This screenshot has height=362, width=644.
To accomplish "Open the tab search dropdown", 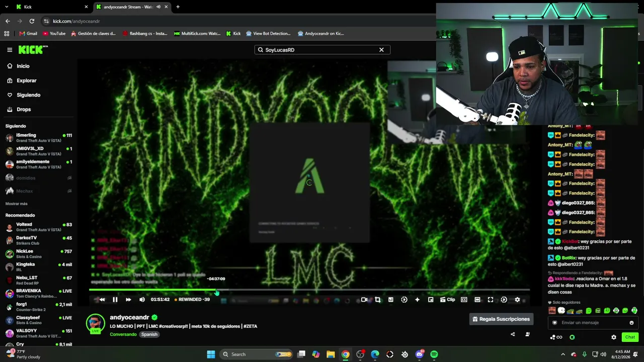I will pyautogui.click(x=7, y=7).
